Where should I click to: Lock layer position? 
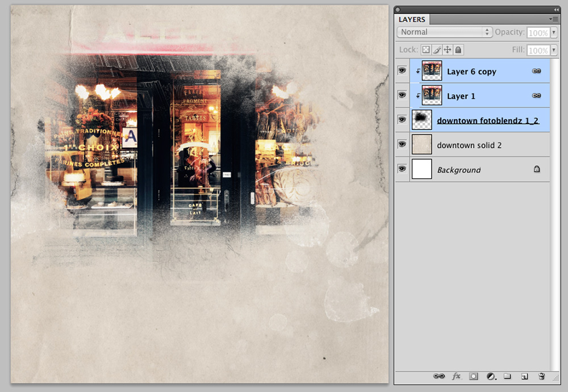[x=448, y=49]
